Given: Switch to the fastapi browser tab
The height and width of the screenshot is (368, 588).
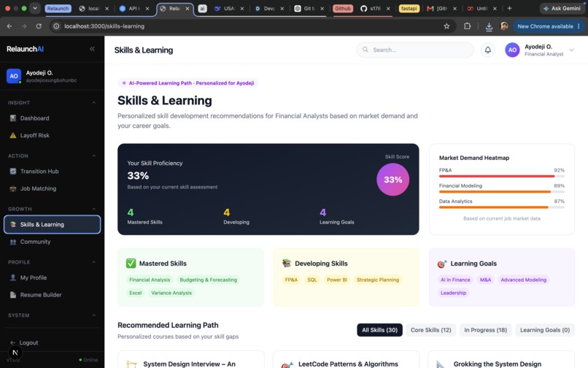Looking at the screenshot, I should [409, 8].
